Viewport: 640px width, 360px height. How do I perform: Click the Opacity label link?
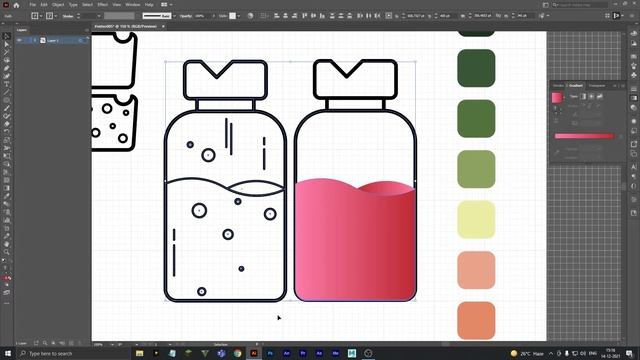click(186, 16)
